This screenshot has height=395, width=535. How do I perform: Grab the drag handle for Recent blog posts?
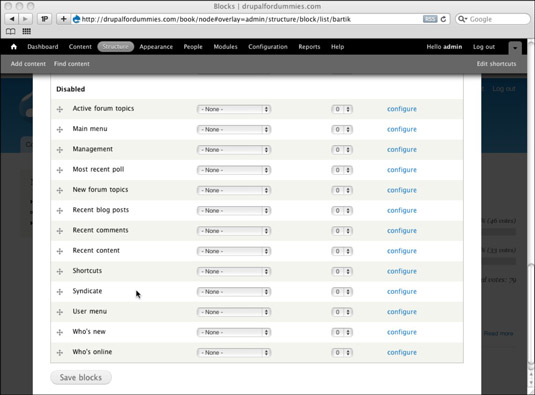click(x=60, y=210)
